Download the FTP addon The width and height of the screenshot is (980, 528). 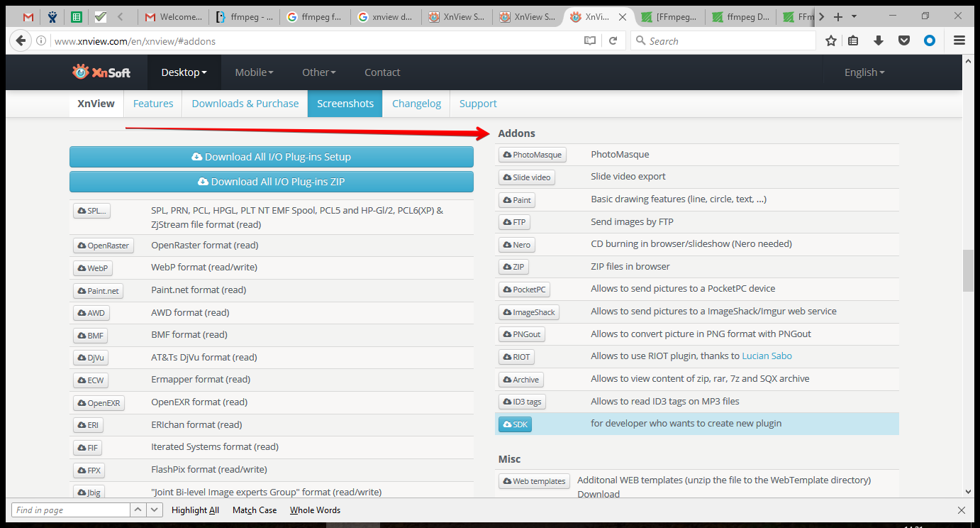coord(514,222)
